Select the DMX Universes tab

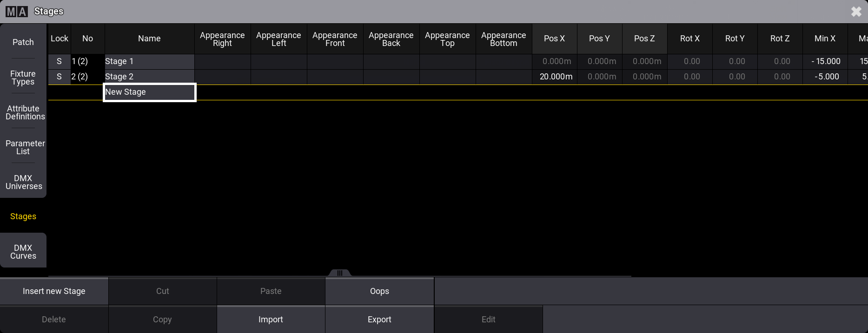tap(23, 182)
